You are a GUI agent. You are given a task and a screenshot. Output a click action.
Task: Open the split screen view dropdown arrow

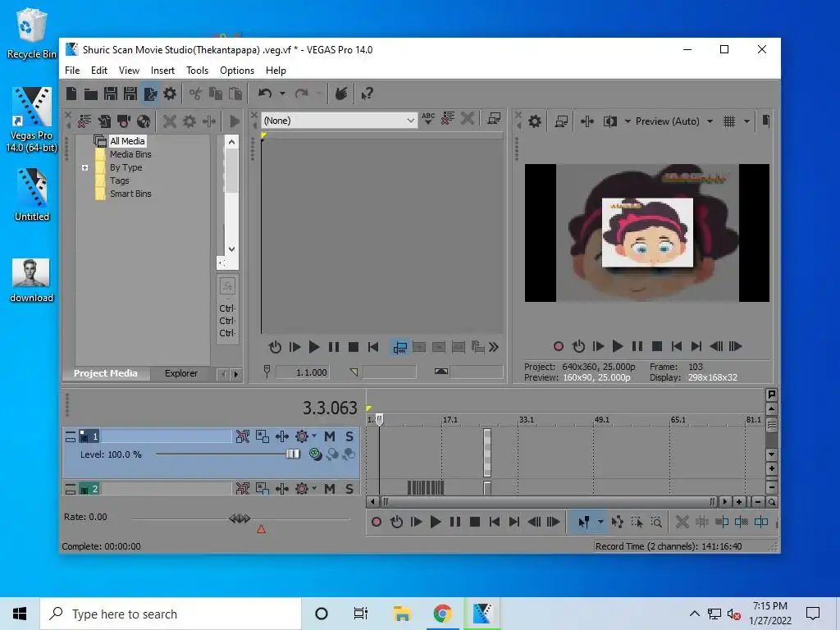[628, 121]
